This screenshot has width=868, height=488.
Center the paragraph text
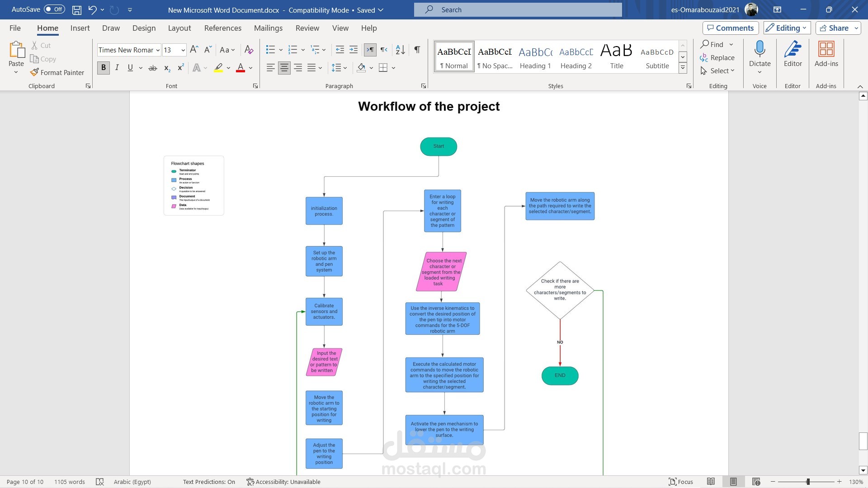point(284,68)
